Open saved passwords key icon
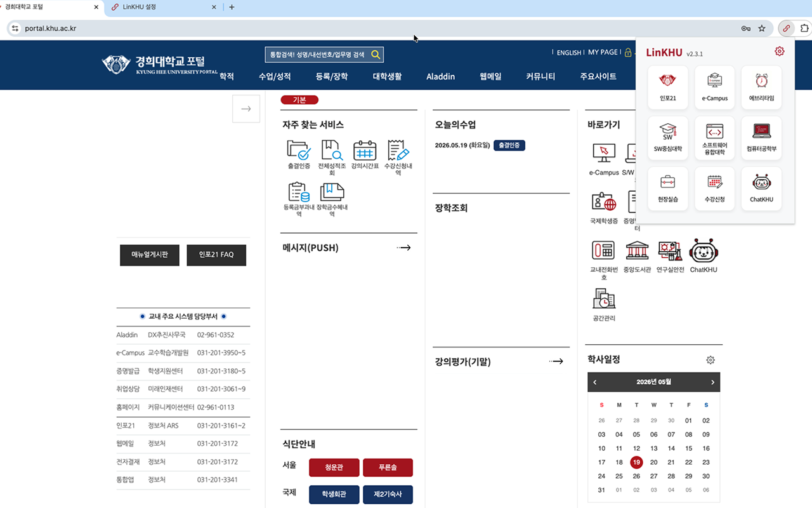This screenshot has width=812, height=508. [x=746, y=29]
